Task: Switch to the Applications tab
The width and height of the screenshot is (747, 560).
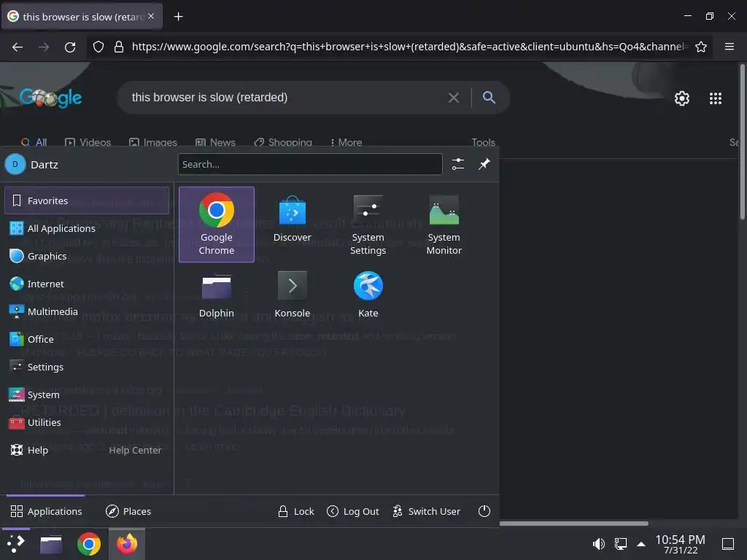Action: click(46, 511)
